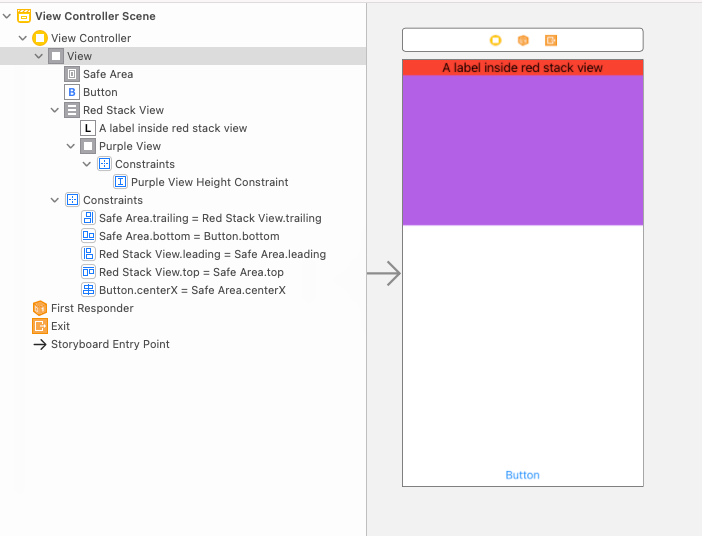Select the Button item in outline
702x536 pixels.
[x=183, y=92]
